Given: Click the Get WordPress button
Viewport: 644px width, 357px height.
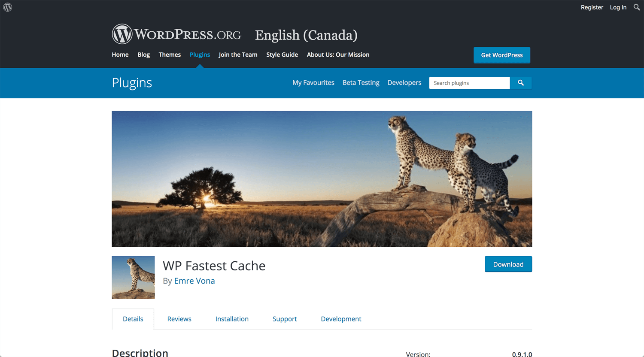Looking at the screenshot, I should (502, 55).
